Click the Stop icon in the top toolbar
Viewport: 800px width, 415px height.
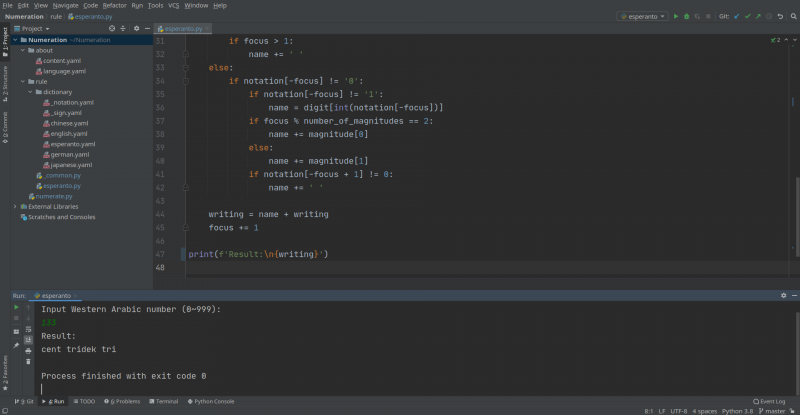coord(708,16)
